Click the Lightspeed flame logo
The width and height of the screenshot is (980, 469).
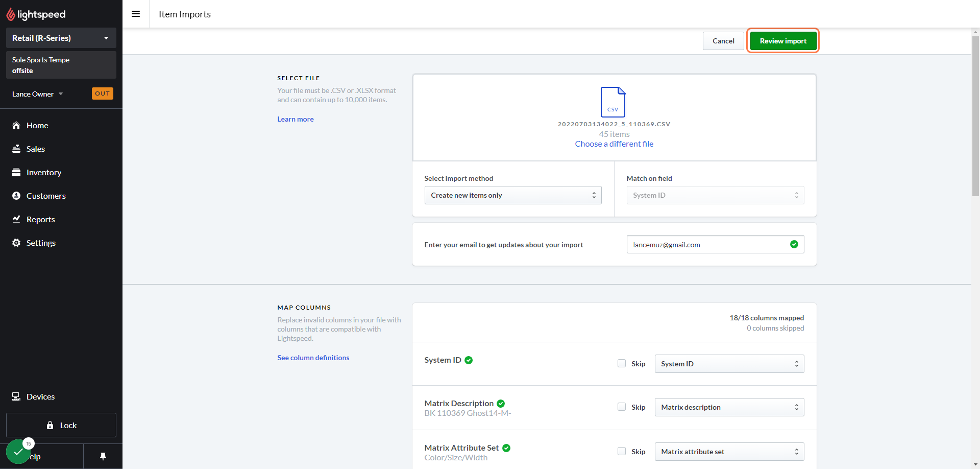tap(11, 14)
